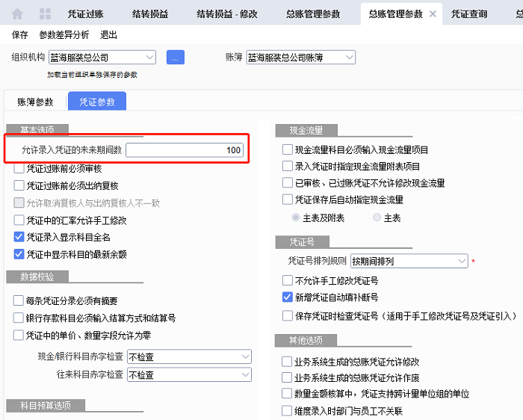Screen dimensions: 523x420
Task: Open 参数差异分析 menu item
Action: click(64, 35)
